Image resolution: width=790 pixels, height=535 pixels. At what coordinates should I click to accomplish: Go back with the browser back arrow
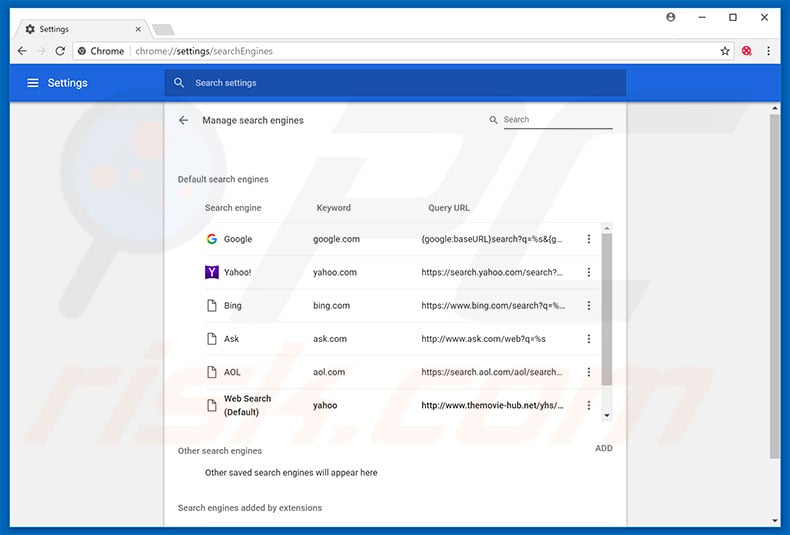click(22, 51)
